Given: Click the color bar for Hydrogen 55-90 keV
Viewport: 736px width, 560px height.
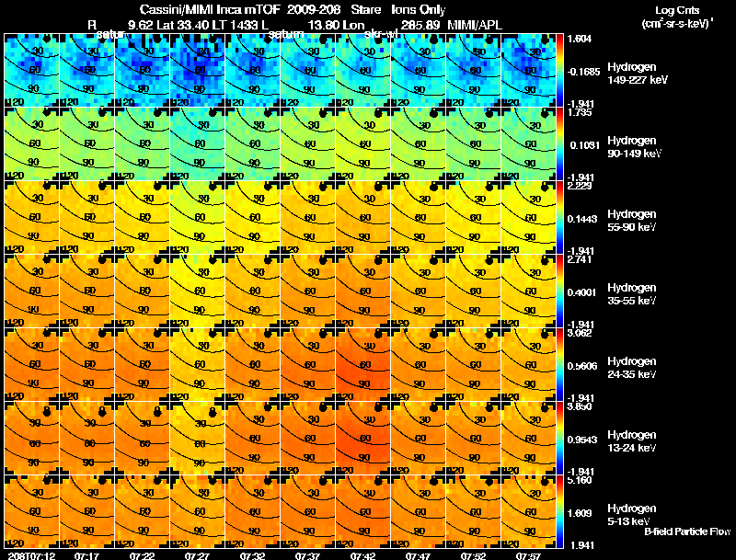Looking at the screenshot, I should point(559,218).
